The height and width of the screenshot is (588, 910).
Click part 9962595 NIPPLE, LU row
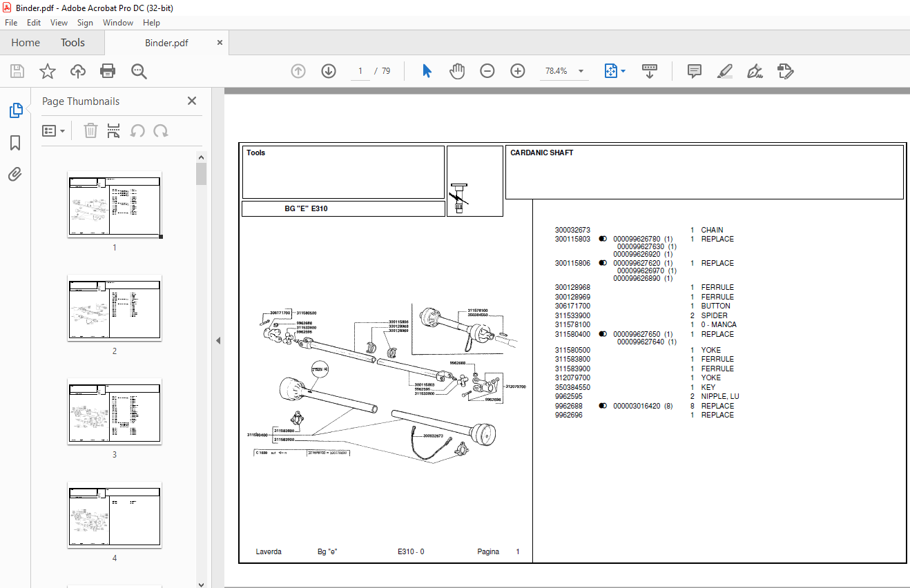pyautogui.click(x=647, y=397)
